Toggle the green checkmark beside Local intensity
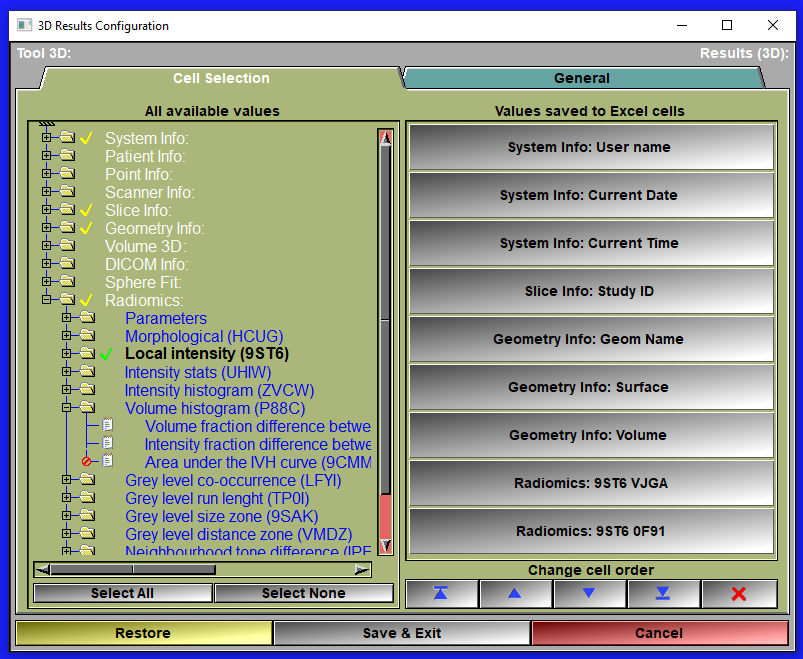 coord(106,354)
